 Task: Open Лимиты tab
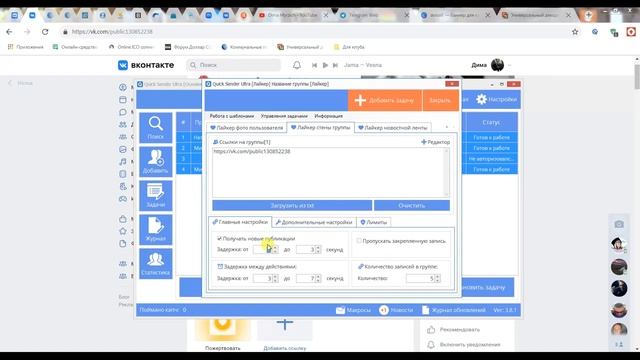coord(373,222)
